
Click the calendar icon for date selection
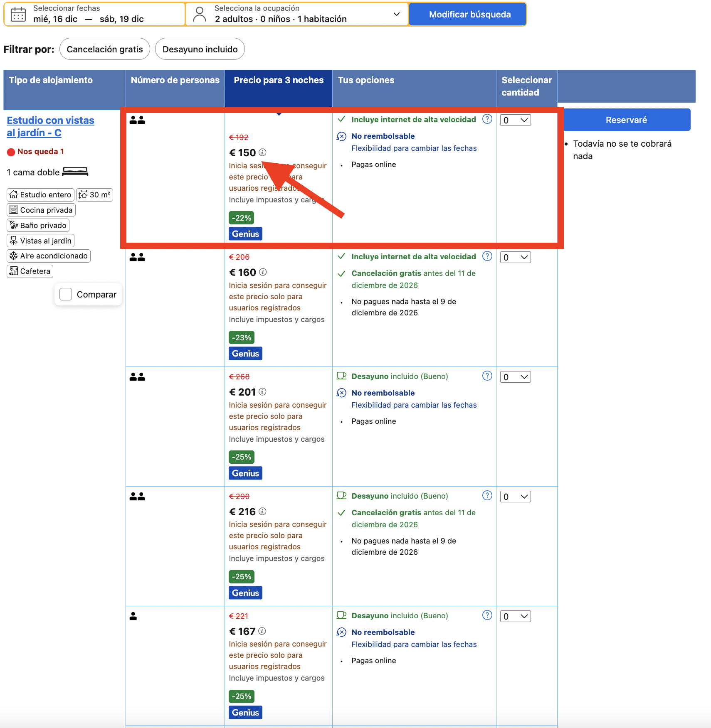coord(18,14)
